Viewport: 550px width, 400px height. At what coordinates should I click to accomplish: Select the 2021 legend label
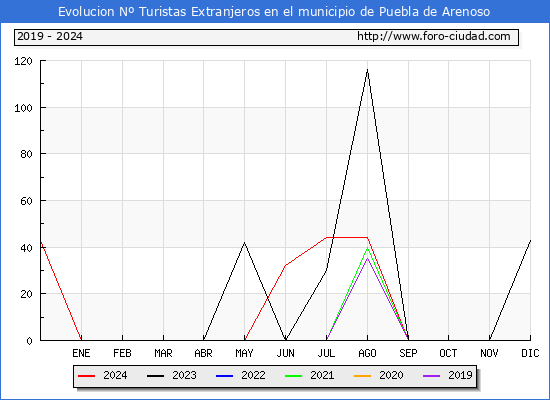(322, 375)
